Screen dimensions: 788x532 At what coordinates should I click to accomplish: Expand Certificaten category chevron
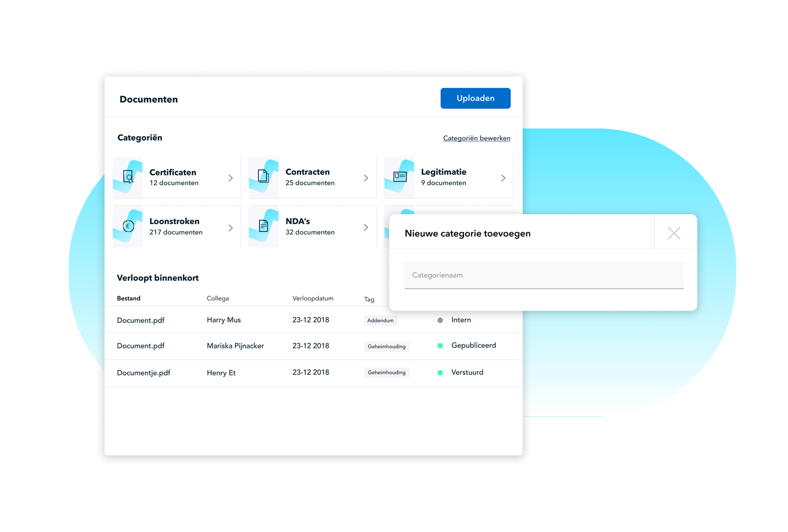pos(231,178)
